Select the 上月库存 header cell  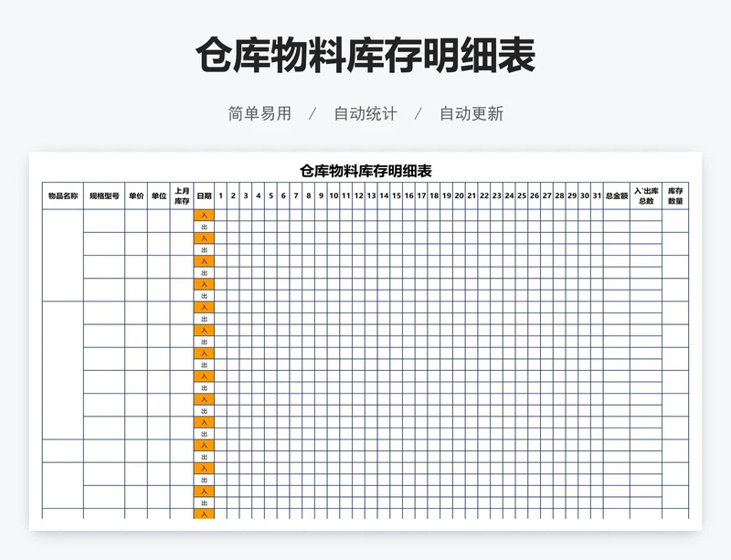182,195
